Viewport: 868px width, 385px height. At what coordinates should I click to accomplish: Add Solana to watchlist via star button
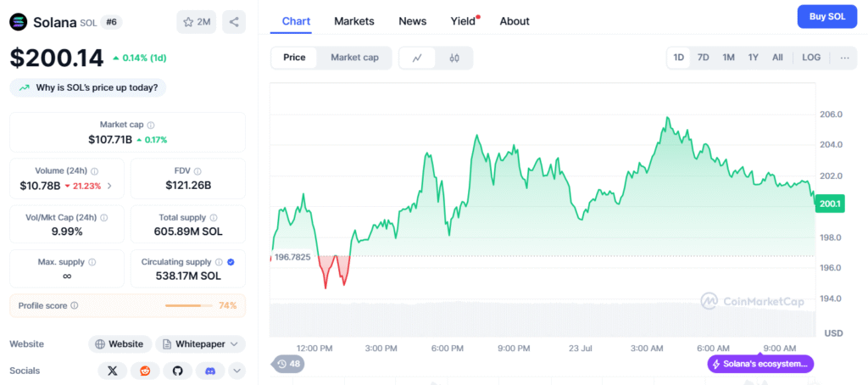pos(197,22)
